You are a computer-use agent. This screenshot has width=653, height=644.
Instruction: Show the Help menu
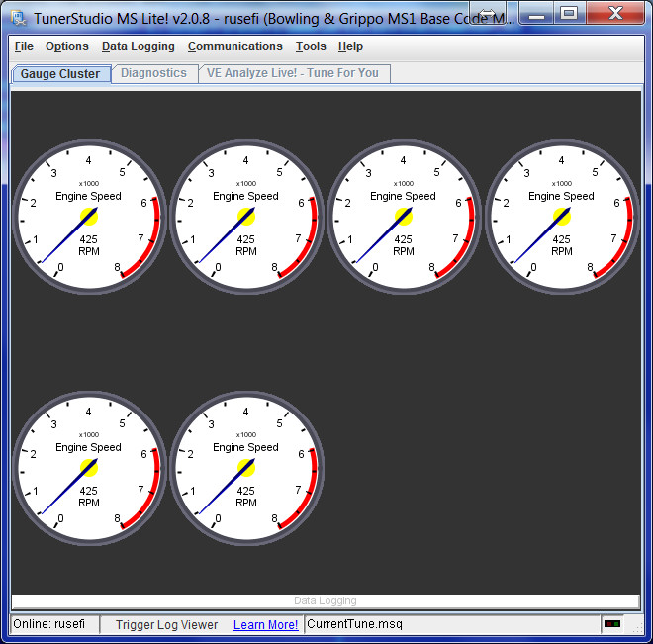coord(350,46)
